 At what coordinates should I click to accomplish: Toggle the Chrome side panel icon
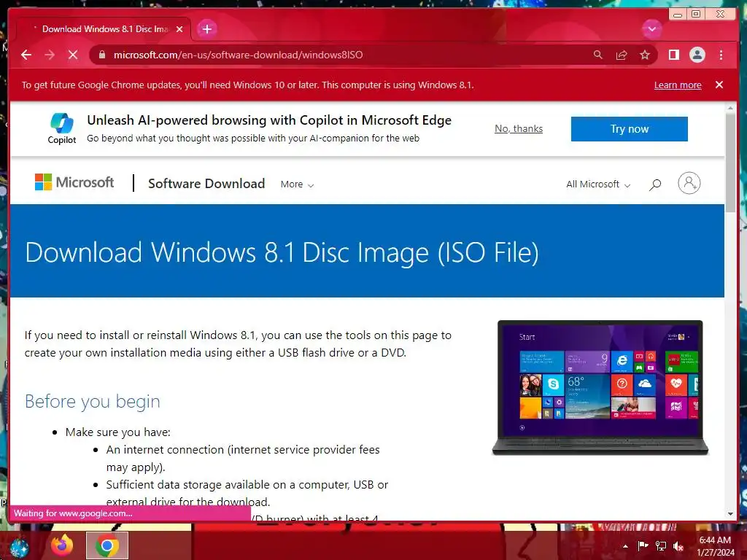673,55
